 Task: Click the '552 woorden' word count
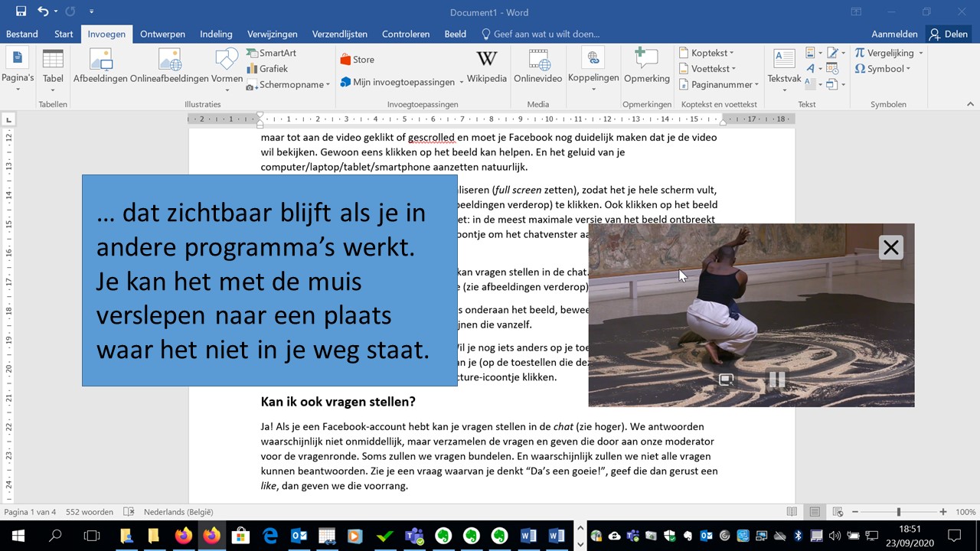point(90,512)
